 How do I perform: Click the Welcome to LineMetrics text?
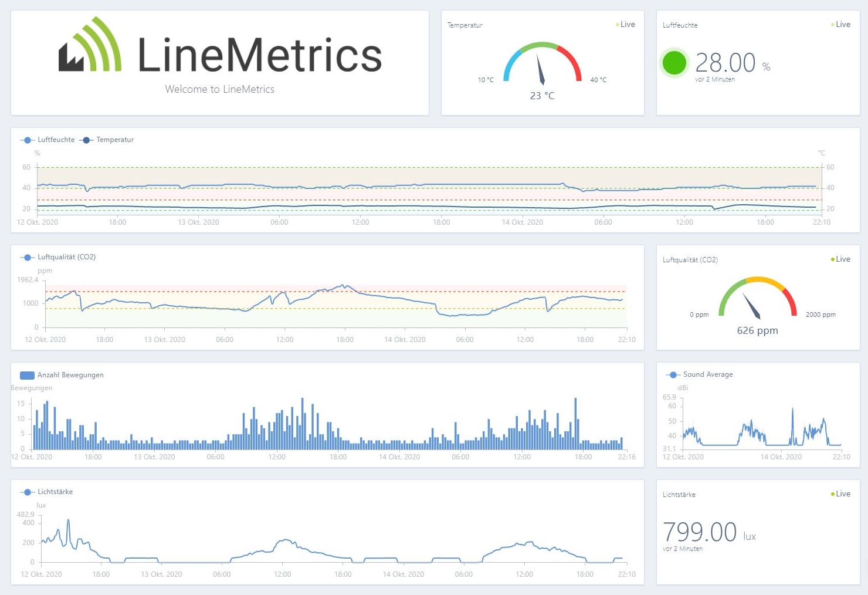pyautogui.click(x=219, y=89)
